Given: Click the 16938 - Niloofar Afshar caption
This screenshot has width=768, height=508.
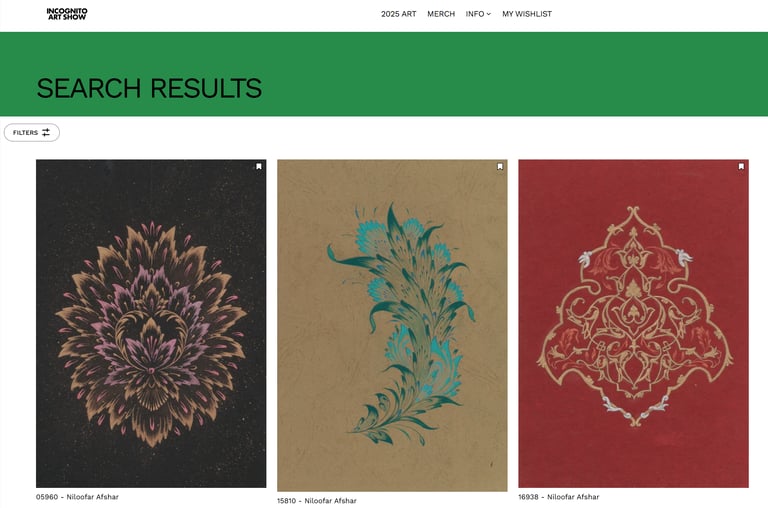Looking at the screenshot, I should [x=559, y=497].
